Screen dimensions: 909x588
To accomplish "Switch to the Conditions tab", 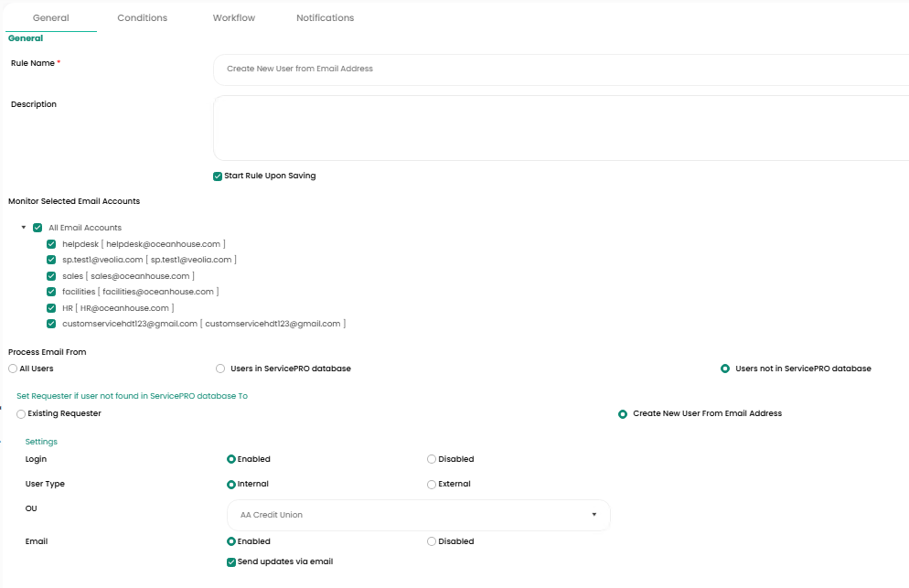I will [x=142, y=18].
